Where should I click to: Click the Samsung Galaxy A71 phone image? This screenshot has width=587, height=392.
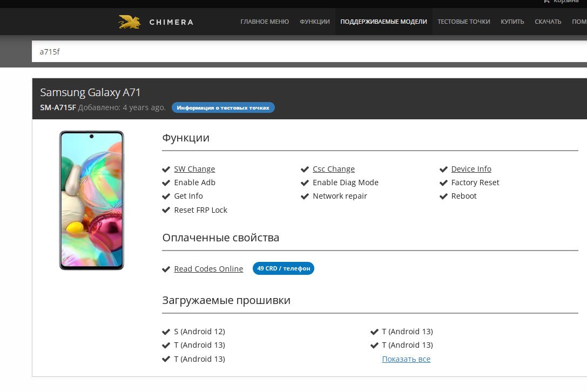click(x=92, y=200)
